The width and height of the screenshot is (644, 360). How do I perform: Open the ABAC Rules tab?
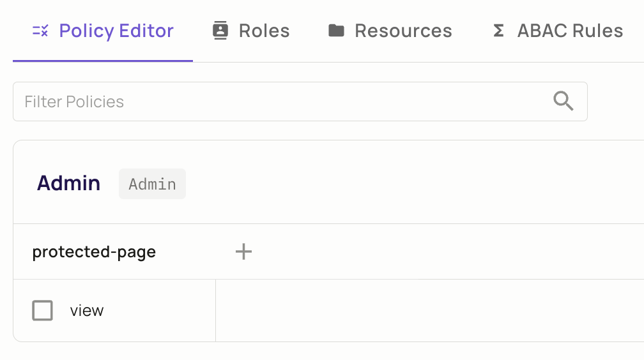(570, 31)
